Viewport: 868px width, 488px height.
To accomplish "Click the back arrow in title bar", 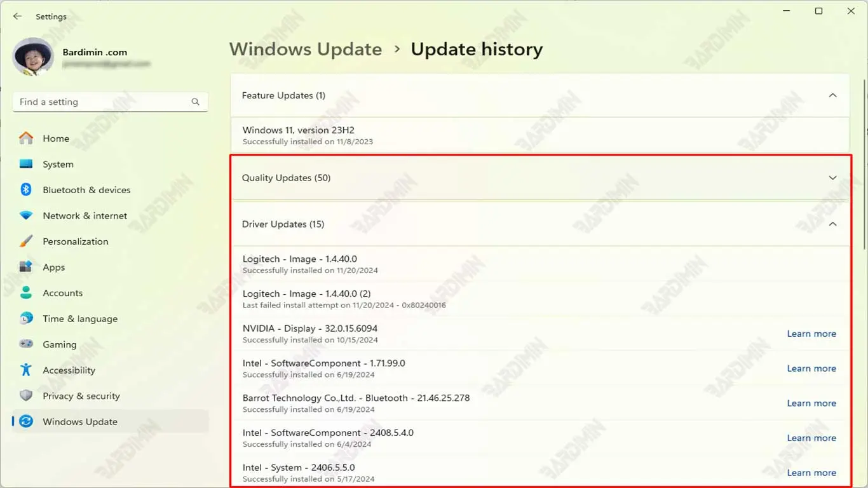I will pyautogui.click(x=17, y=17).
